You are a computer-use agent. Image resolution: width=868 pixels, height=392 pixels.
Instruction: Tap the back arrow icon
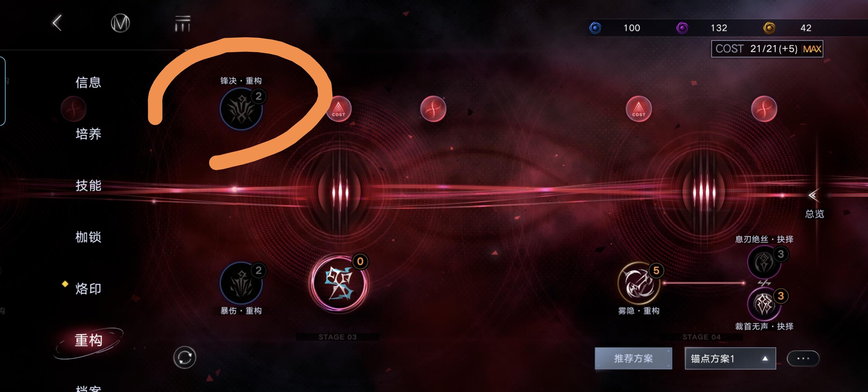tap(57, 23)
